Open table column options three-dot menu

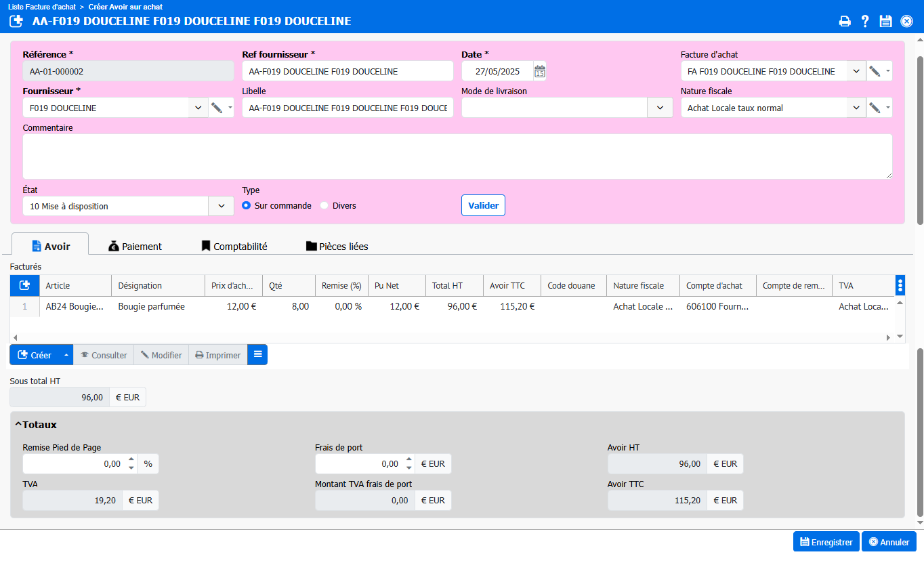pos(900,286)
